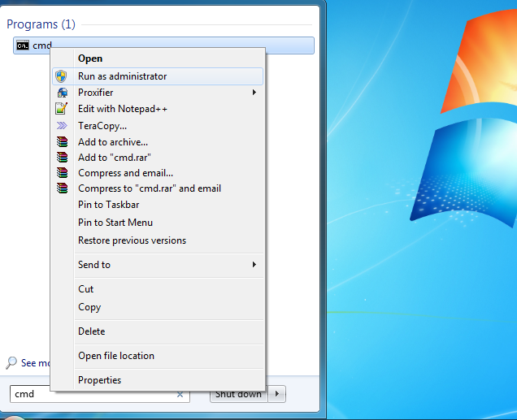The height and width of the screenshot is (420, 517).
Task: Select Add to "cmd.rar"
Action: [x=159, y=158]
